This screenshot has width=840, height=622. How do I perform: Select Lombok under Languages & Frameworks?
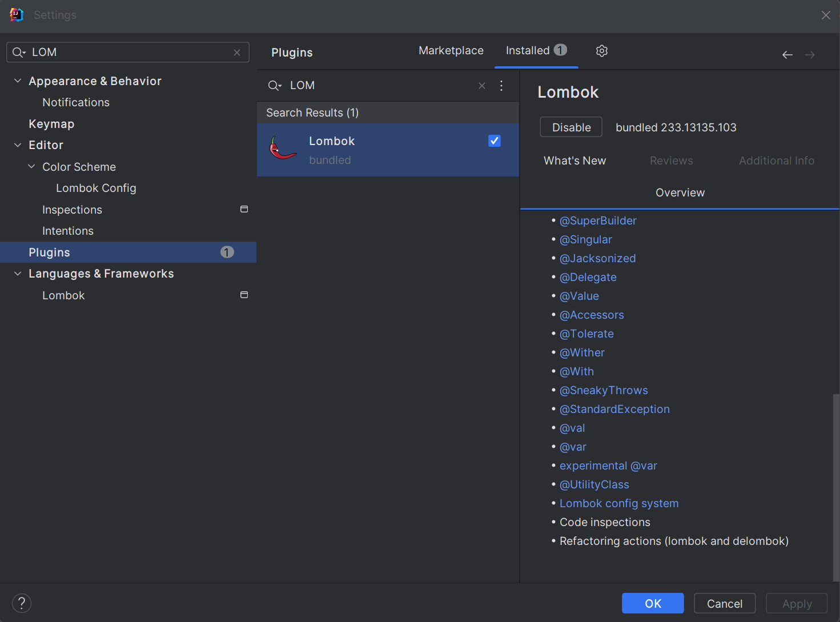pyautogui.click(x=63, y=295)
